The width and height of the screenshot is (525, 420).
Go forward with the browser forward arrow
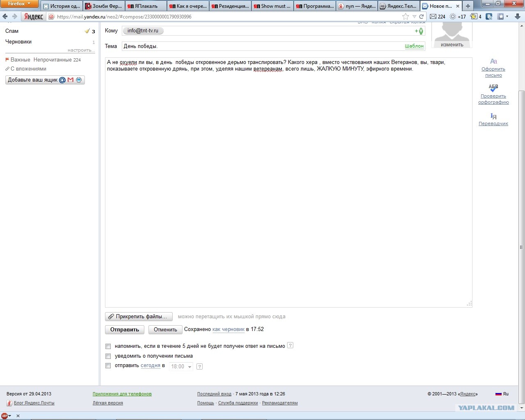pyautogui.click(x=15, y=16)
